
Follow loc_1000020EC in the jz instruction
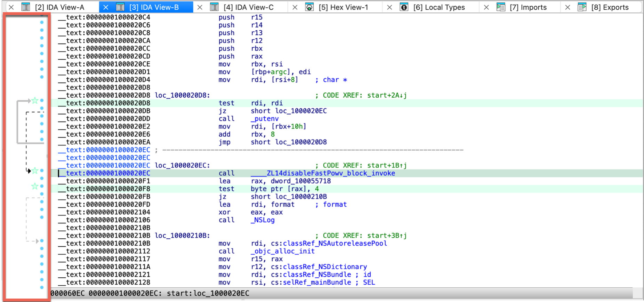[301, 111]
